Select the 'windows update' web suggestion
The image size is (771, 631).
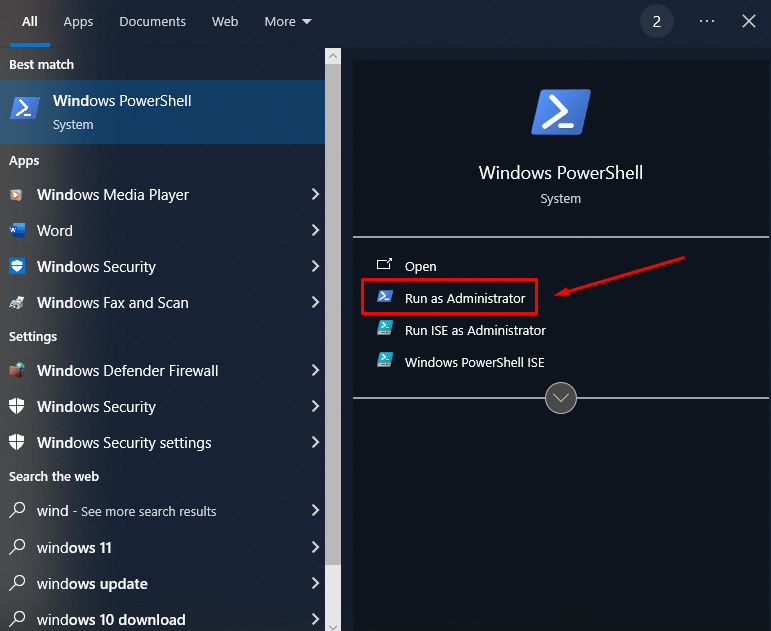tap(162, 584)
